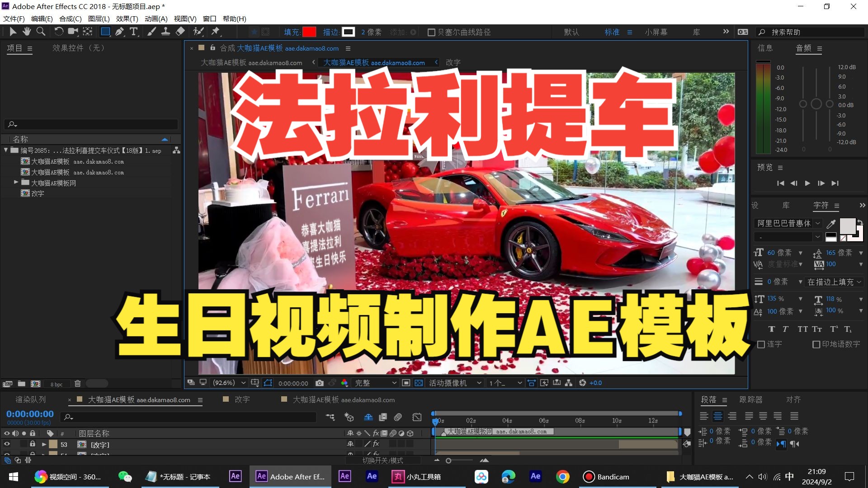The width and height of the screenshot is (868, 488).
Task: Switch to the 改字 timeline tab
Action: pos(242,399)
